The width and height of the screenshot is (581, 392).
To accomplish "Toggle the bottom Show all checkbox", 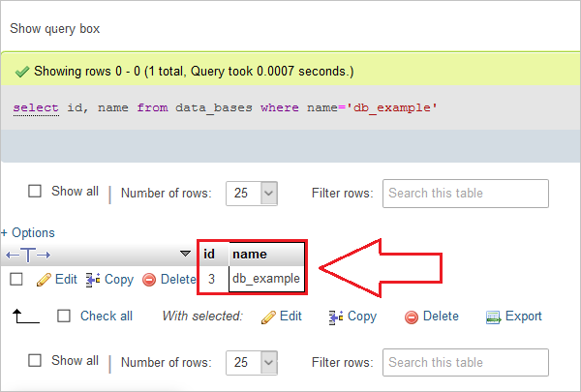I will (35, 361).
